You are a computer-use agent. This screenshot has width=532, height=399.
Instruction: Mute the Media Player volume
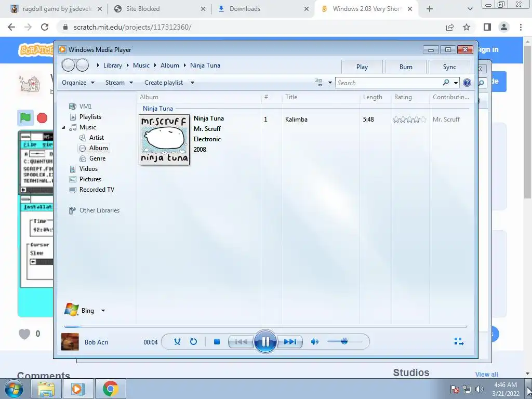point(314,342)
